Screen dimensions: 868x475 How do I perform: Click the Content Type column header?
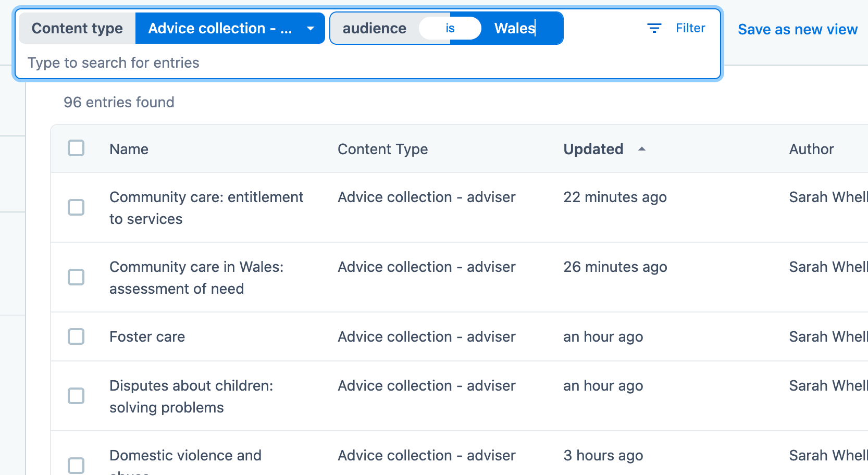[x=382, y=149]
